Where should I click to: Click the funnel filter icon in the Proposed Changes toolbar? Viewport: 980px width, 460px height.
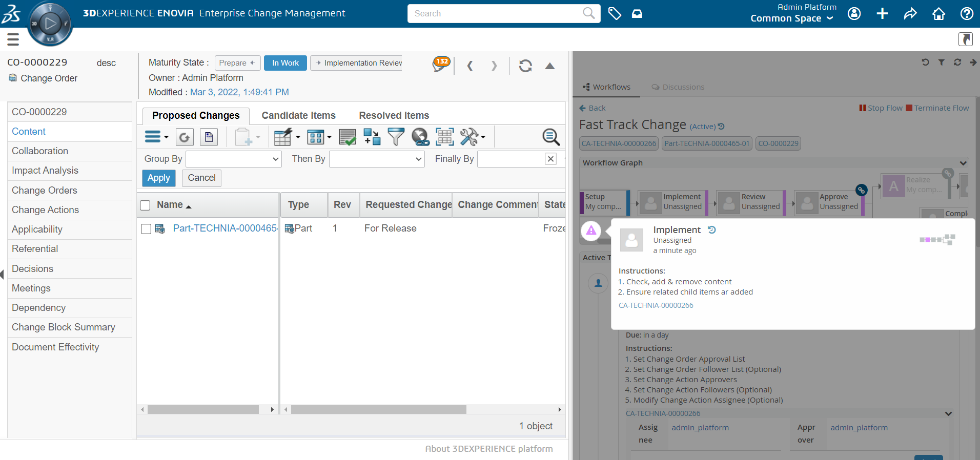click(396, 137)
